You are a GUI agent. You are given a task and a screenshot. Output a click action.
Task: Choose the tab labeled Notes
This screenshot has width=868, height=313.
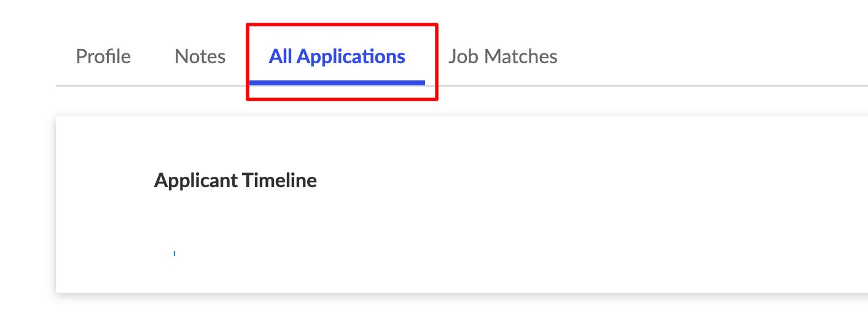coord(200,56)
